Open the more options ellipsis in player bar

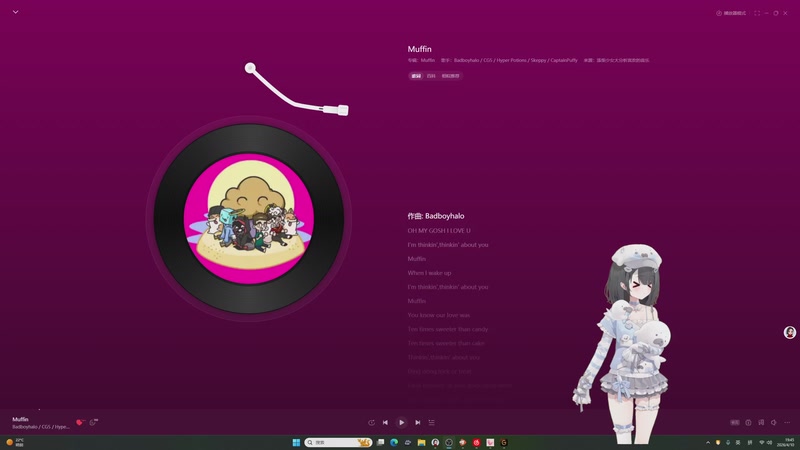(x=787, y=422)
